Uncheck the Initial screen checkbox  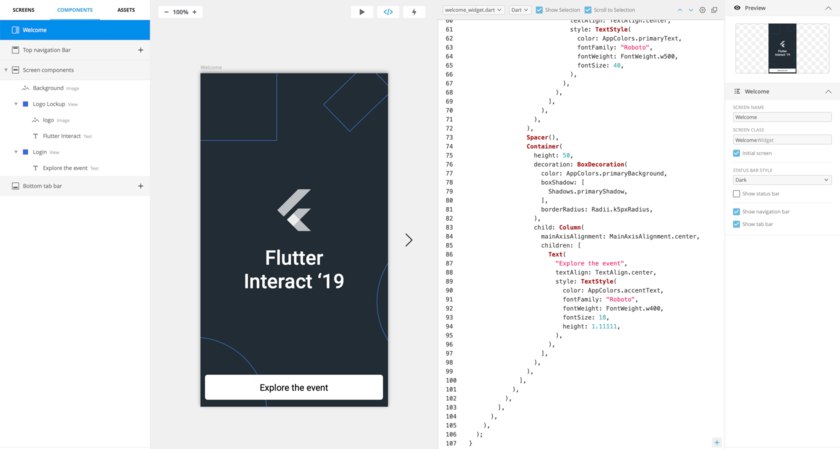pyautogui.click(x=737, y=153)
